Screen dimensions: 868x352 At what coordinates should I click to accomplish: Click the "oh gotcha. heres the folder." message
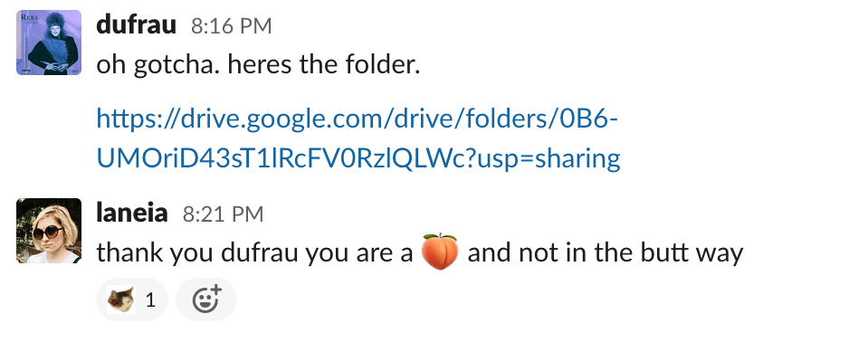pyautogui.click(x=259, y=65)
